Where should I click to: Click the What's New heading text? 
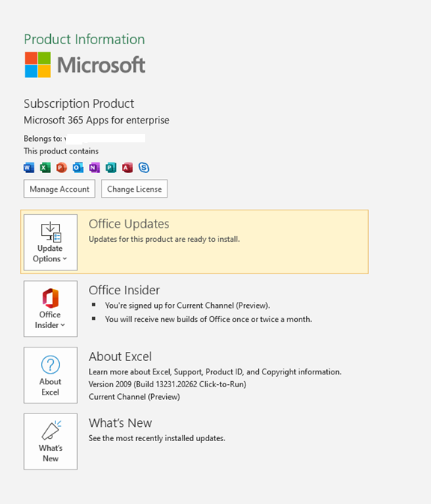pyautogui.click(x=120, y=423)
